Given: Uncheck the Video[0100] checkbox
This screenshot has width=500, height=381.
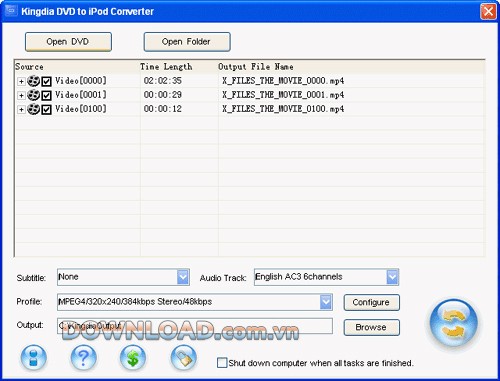Looking at the screenshot, I should click(x=46, y=109).
